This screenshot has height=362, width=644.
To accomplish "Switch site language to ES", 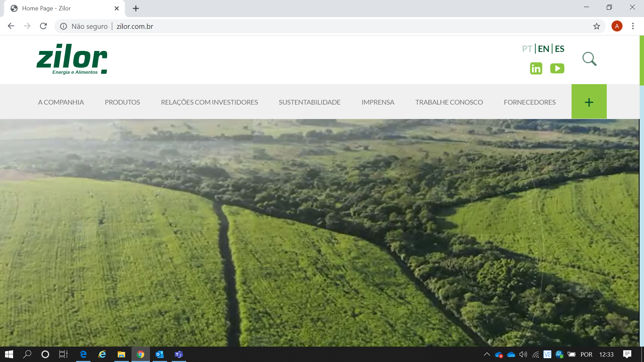I will pos(559,49).
